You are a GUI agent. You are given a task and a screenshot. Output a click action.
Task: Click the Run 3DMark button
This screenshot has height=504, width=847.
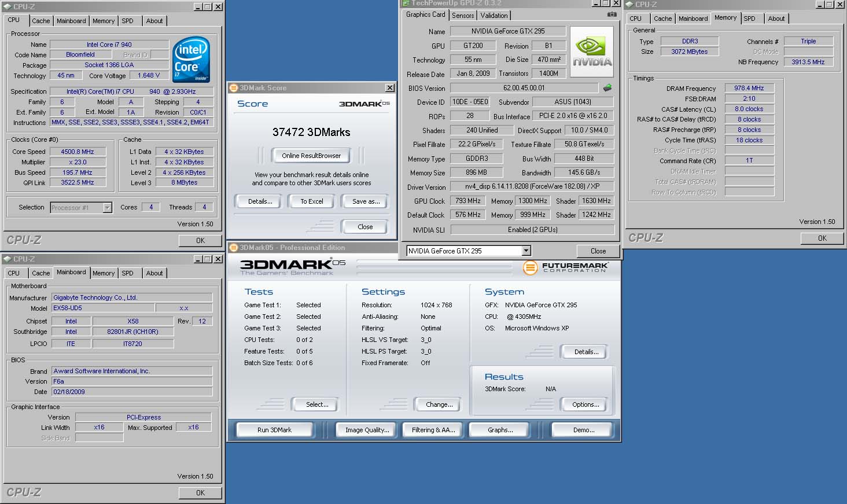click(x=274, y=430)
